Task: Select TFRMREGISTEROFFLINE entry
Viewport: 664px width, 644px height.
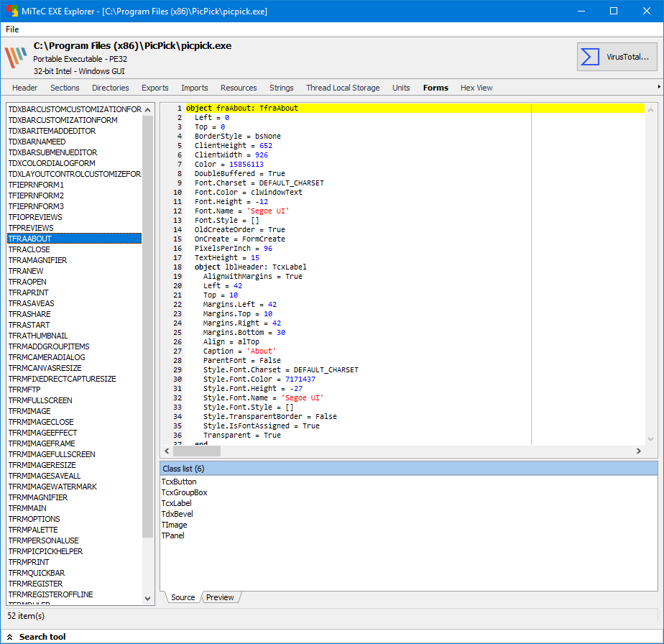Action: click(x=74, y=594)
